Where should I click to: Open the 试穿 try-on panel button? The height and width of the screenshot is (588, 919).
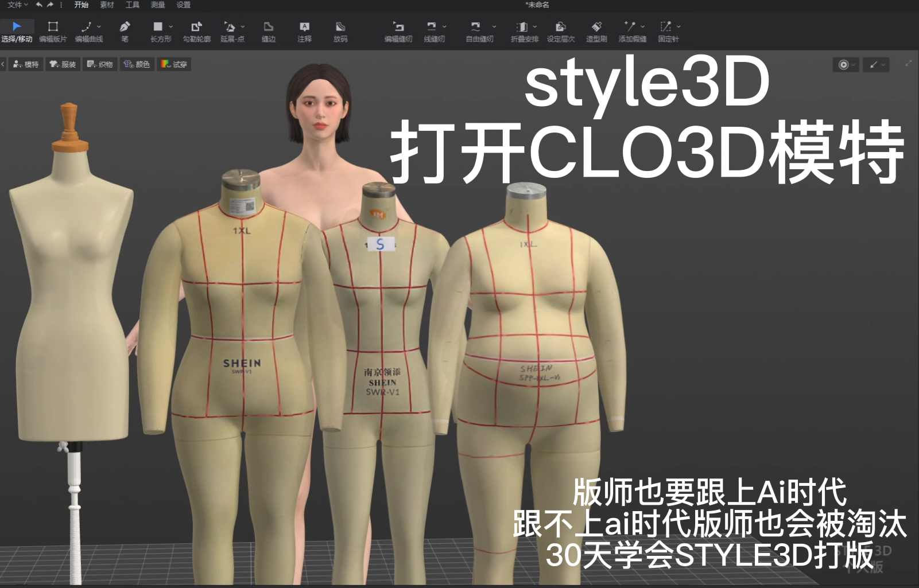tap(174, 64)
